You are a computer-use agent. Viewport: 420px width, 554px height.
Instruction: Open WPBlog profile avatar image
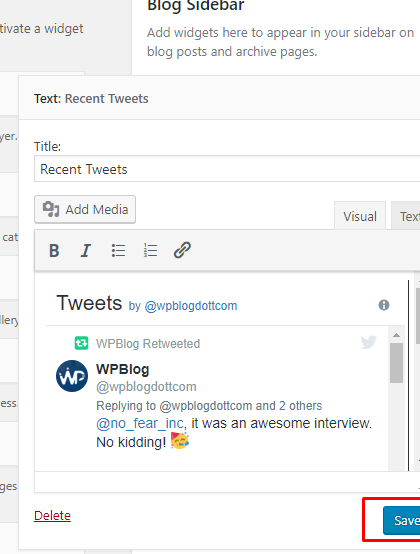[x=72, y=376]
